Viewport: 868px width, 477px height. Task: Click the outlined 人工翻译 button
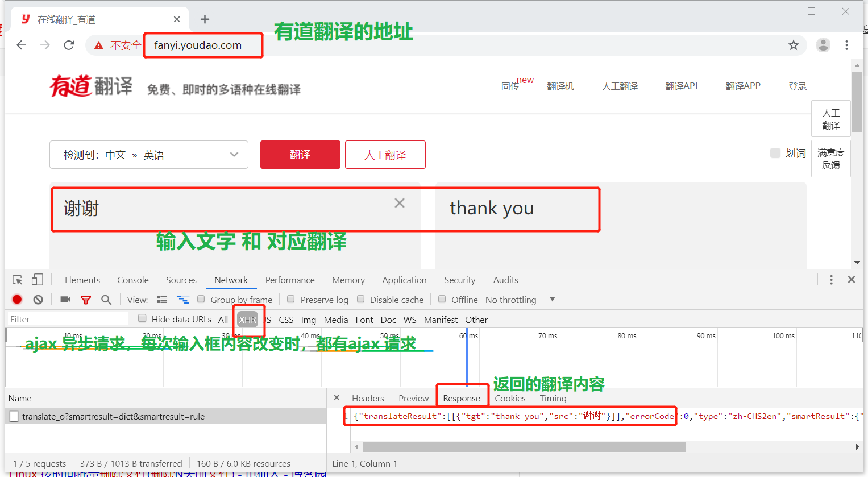385,155
